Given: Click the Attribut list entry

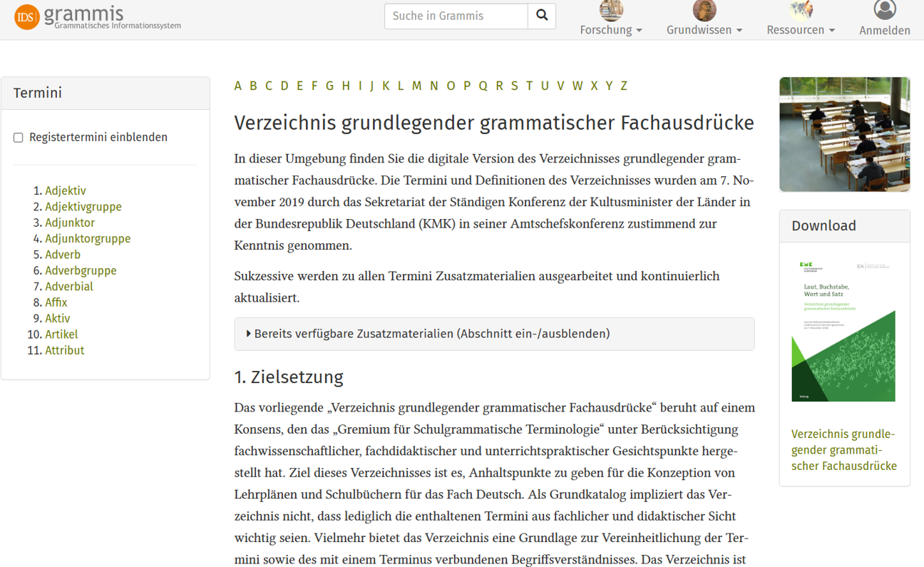Looking at the screenshot, I should pos(65,350).
